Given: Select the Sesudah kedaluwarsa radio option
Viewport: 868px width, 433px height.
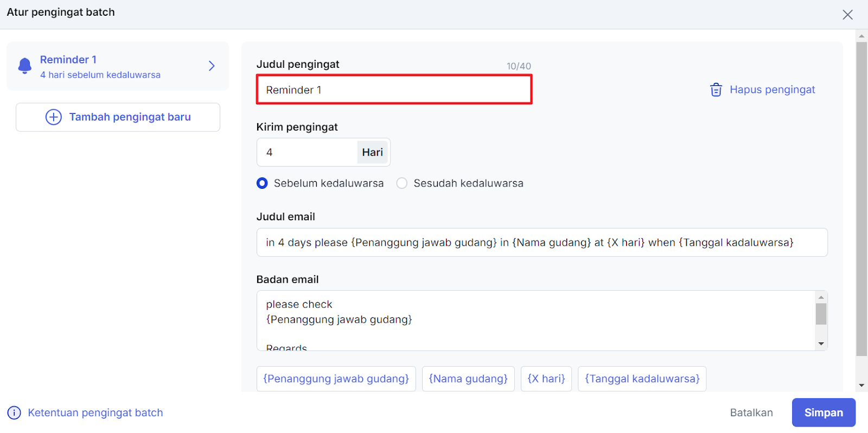Looking at the screenshot, I should click(402, 183).
